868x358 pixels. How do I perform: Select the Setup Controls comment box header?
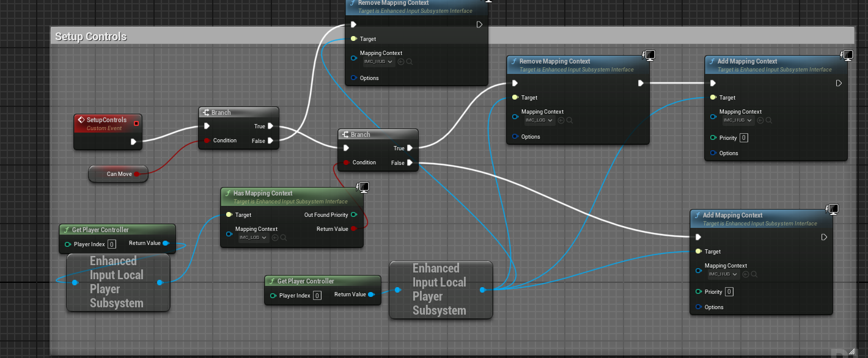click(452, 36)
